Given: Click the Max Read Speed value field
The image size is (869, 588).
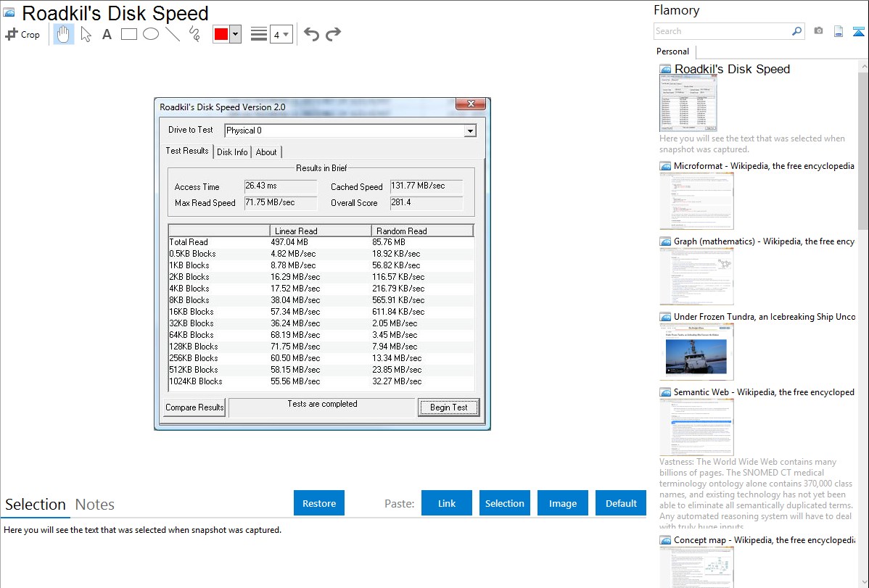Looking at the screenshot, I should (281, 203).
